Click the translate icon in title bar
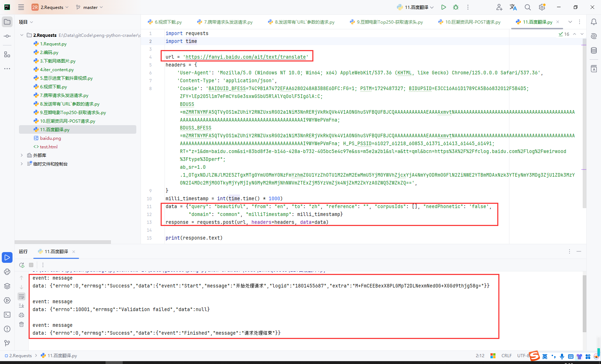 513,7
